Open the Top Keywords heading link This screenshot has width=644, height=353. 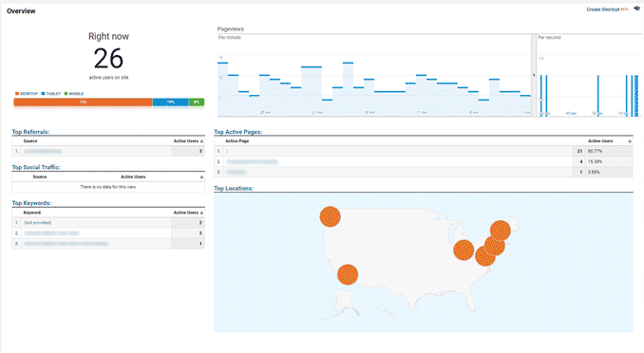[31, 203]
